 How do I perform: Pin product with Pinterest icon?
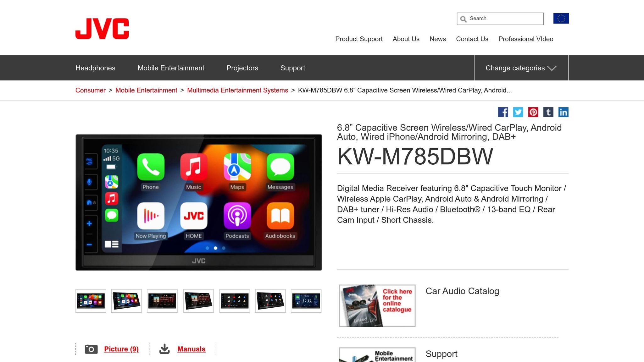[533, 112]
